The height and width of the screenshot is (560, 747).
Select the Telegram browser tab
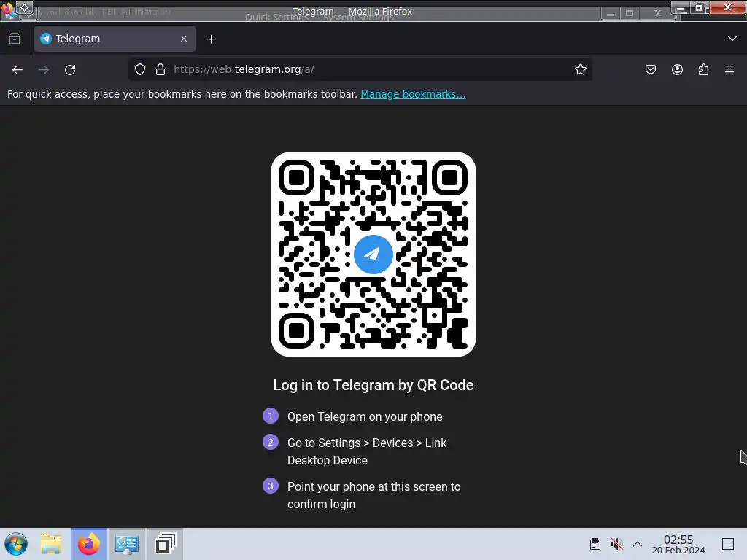click(115, 39)
